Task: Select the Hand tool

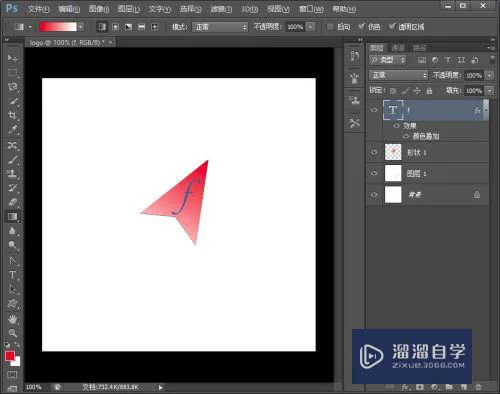Action: [12, 319]
